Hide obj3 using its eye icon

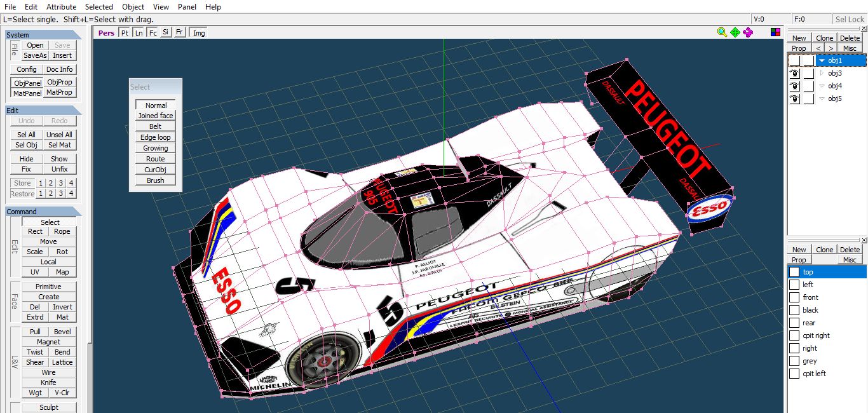pos(794,74)
